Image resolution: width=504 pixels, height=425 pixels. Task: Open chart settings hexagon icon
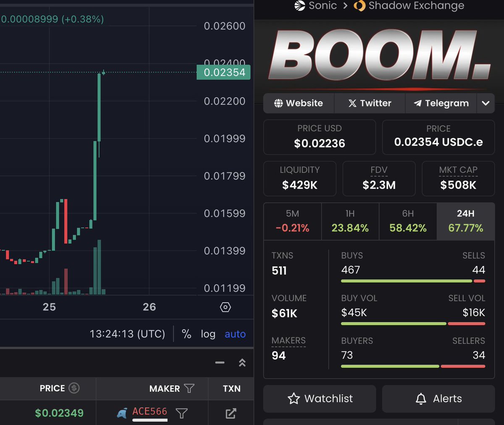[x=226, y=307]
